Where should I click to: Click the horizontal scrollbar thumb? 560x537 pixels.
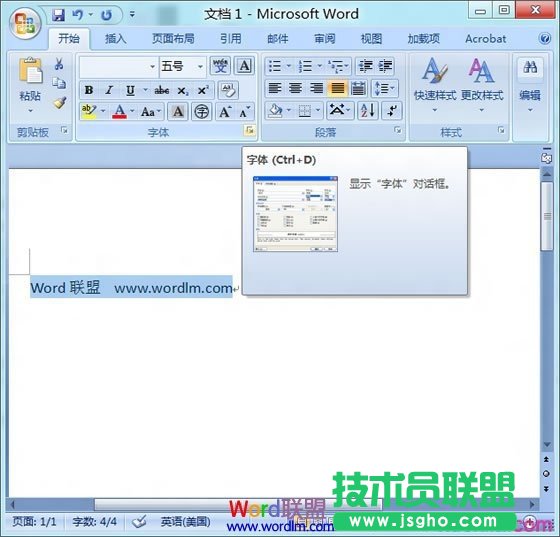coord(238,504)
